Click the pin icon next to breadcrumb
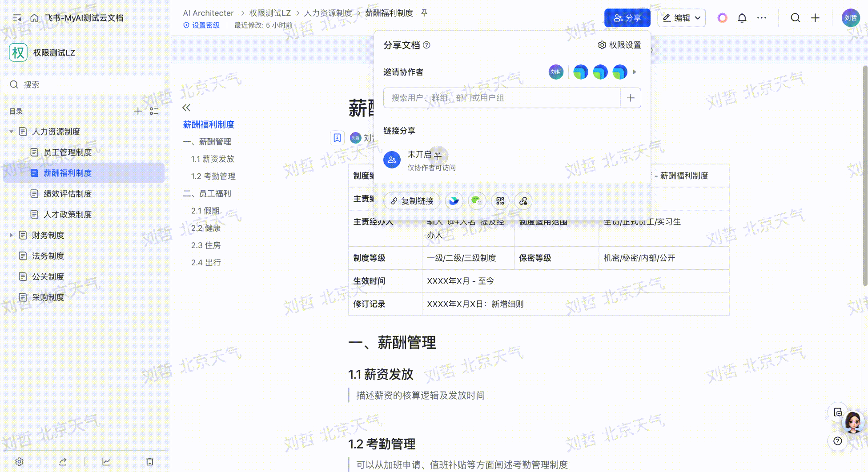The image size is (868, 472). pos(424,13)
